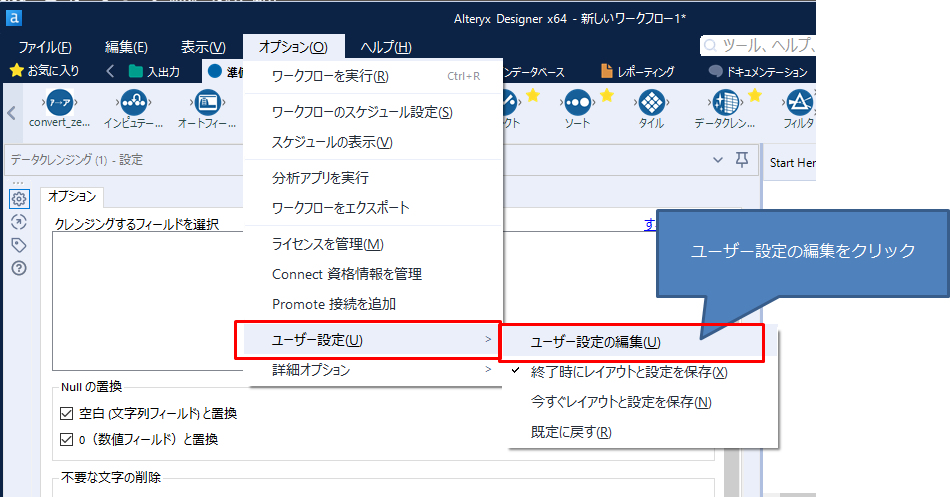950x497 pixels.
Task: Select the オートフィー... (Auto Field) tool icon
Action: [x=207, y=103]
